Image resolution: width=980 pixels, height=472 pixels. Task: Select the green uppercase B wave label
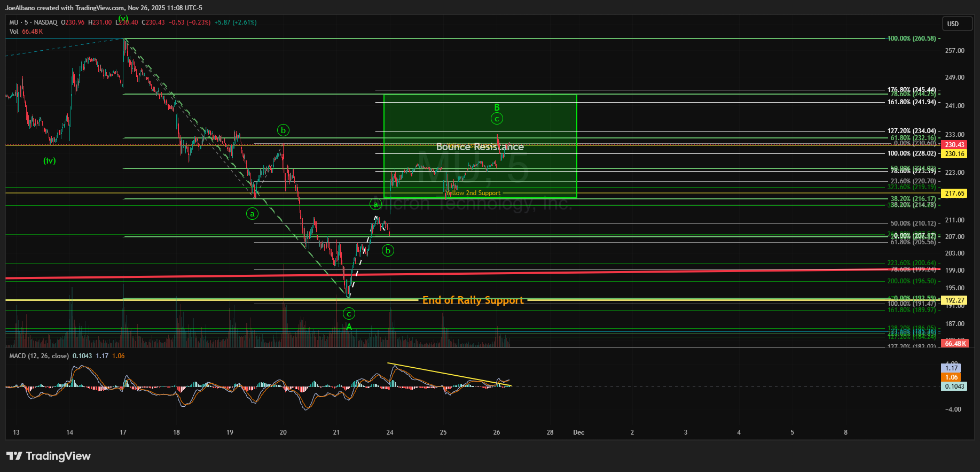(x=497, y=107)
